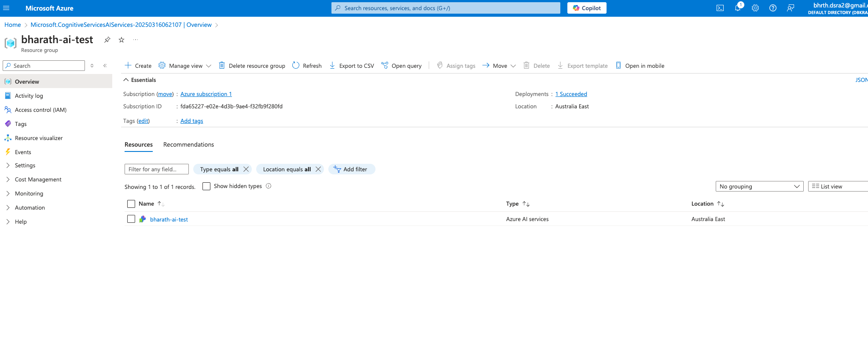Viewport: 868px width, 347px height.
Task: Open the 1 Succeeded deployments link
Action: click(571, 94)
